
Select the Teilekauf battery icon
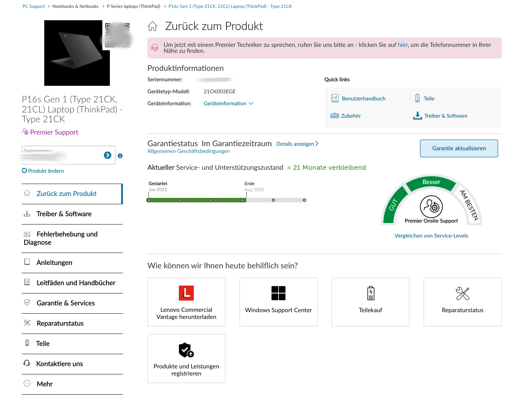(370, 293)
